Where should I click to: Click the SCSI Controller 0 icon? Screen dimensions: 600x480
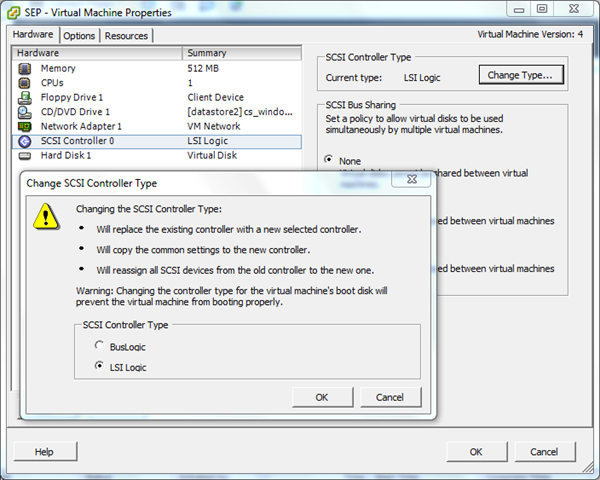(x=26, y=142)
